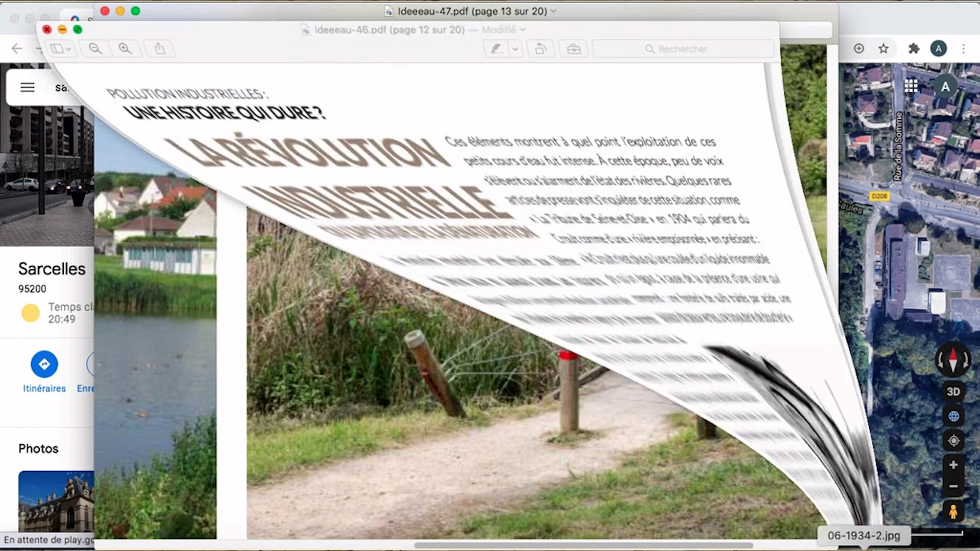Click the horizontal scrollbar of Preview window

pos(583,545)
